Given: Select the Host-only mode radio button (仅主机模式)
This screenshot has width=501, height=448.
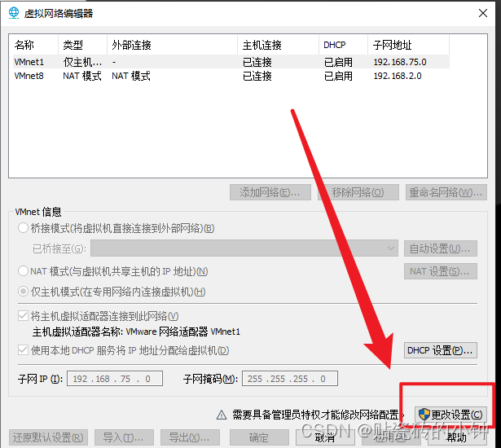Looking at the screenshot, I should 23,292.
